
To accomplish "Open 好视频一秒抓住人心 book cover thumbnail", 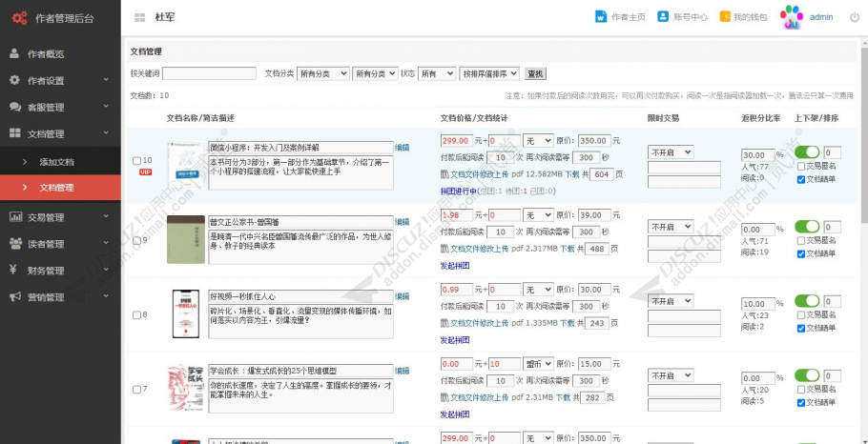I will point(186,313).
